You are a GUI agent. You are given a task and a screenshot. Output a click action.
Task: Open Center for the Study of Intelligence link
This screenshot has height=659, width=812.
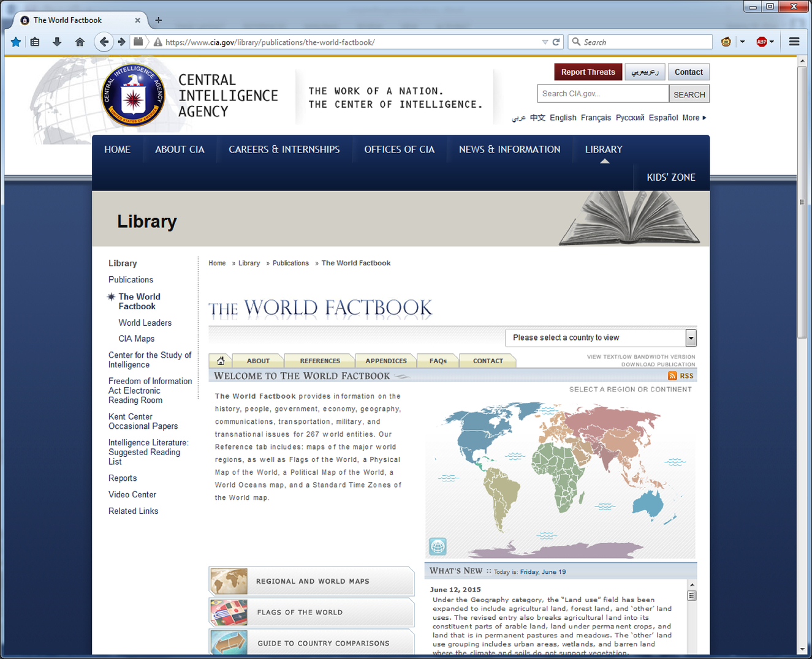(150, 360)
